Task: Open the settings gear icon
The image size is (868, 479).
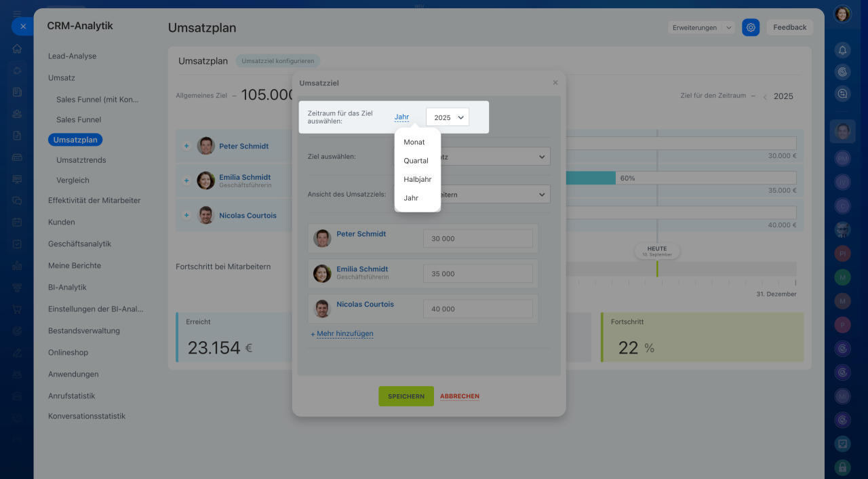Action: pos(751,27)
